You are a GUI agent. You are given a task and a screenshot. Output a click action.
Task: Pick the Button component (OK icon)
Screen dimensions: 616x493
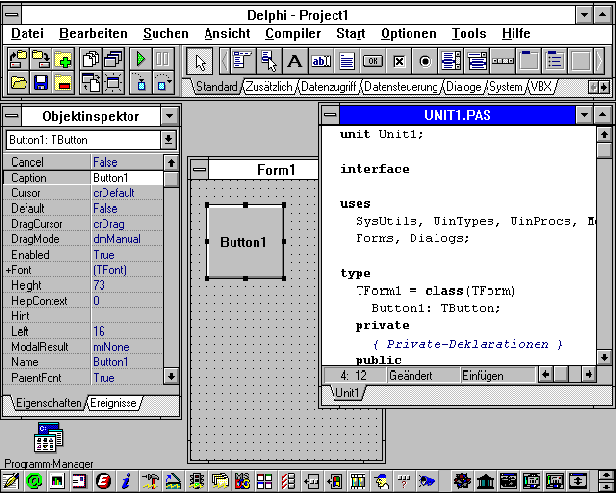pyautogui.click(x=373, y=61)
